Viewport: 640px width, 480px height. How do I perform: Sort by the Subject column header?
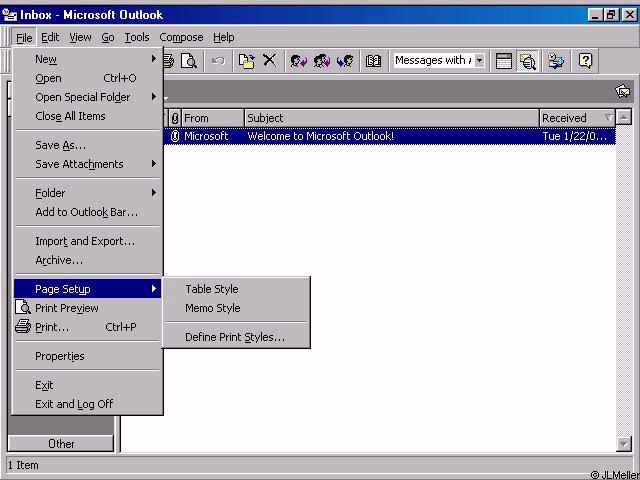tap(392, 118)
